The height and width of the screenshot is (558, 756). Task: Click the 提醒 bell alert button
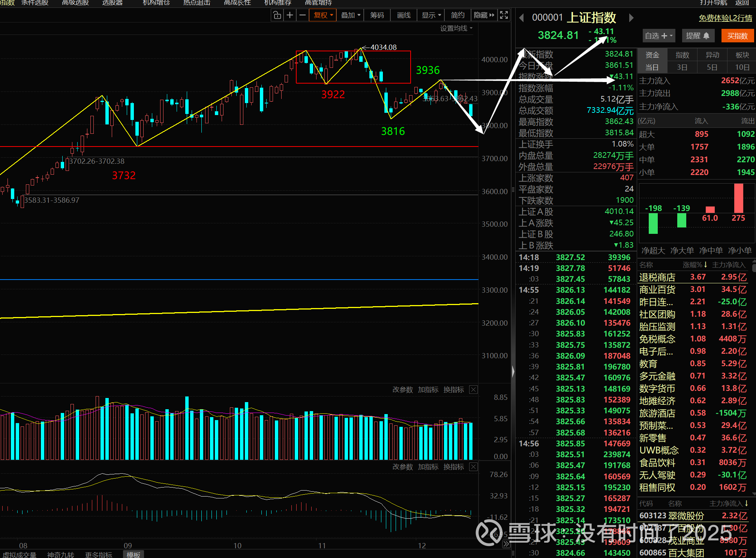pos(697,36)
